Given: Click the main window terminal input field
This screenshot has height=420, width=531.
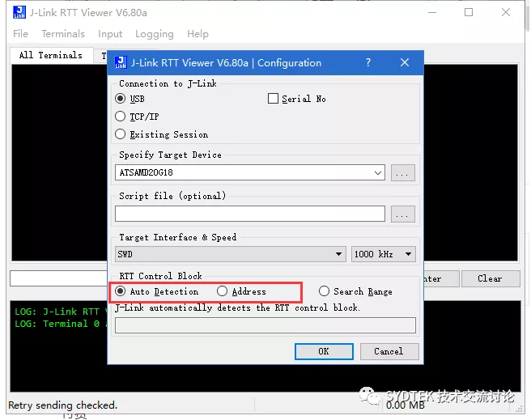Looking at the screenshot, I should (58, 278).
